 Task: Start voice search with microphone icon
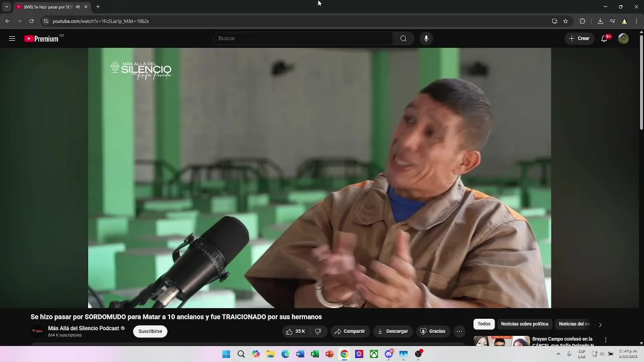coord(426,39)
